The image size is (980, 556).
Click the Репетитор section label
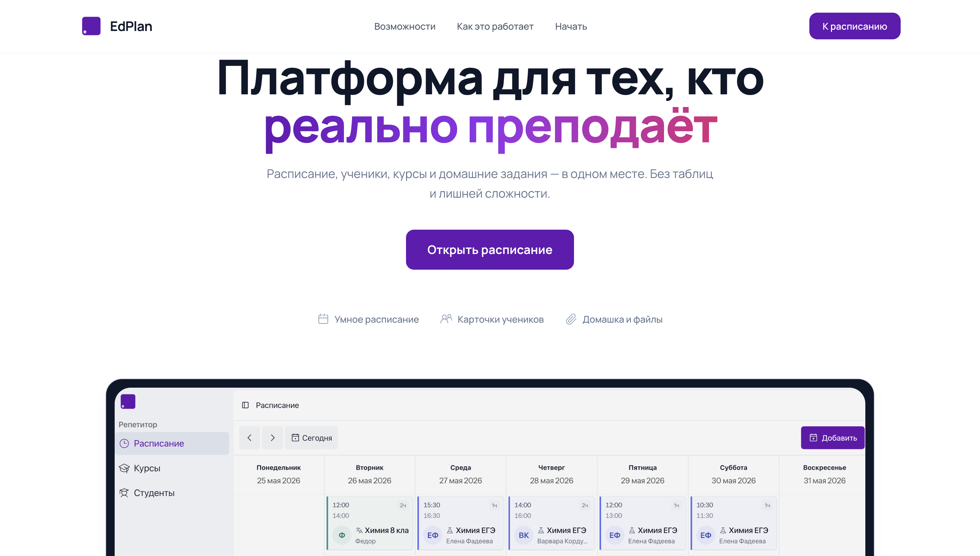click(x=138, y=424)
